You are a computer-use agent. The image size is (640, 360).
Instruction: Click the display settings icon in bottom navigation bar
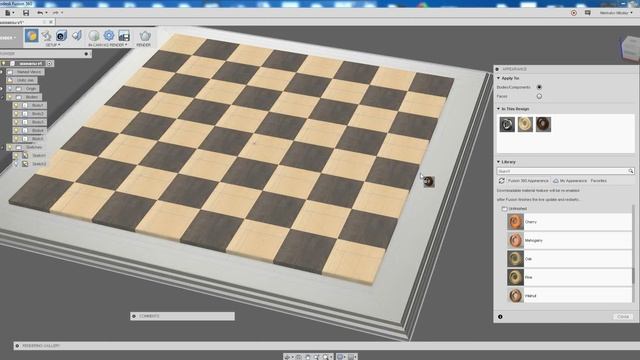point(340,357)
